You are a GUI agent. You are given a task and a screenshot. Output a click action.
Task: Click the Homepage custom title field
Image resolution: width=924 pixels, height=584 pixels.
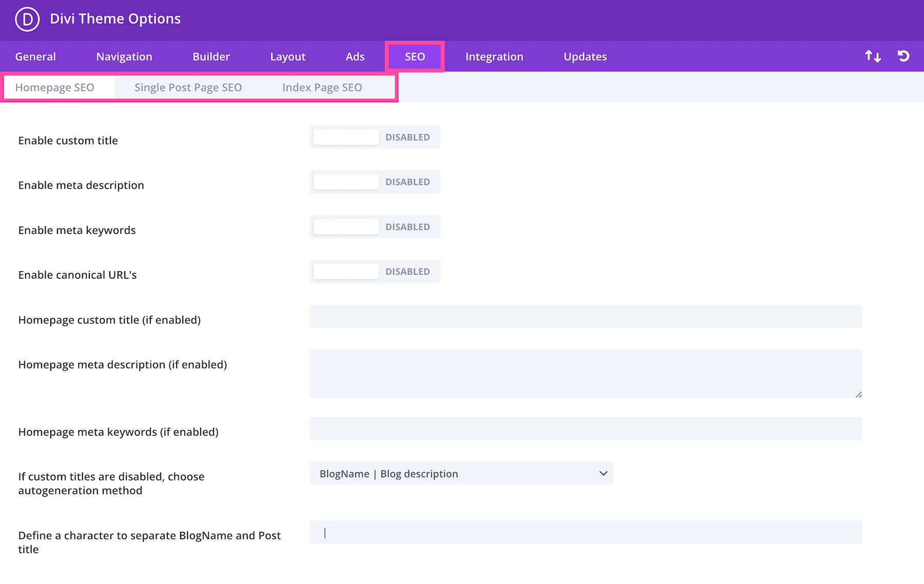click(585, 317)
